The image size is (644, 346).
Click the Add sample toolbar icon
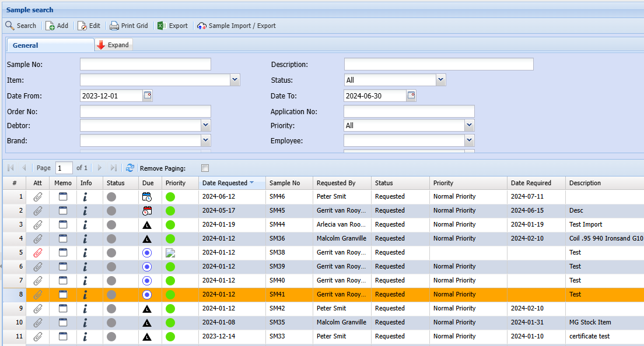(x=50, y=26)
